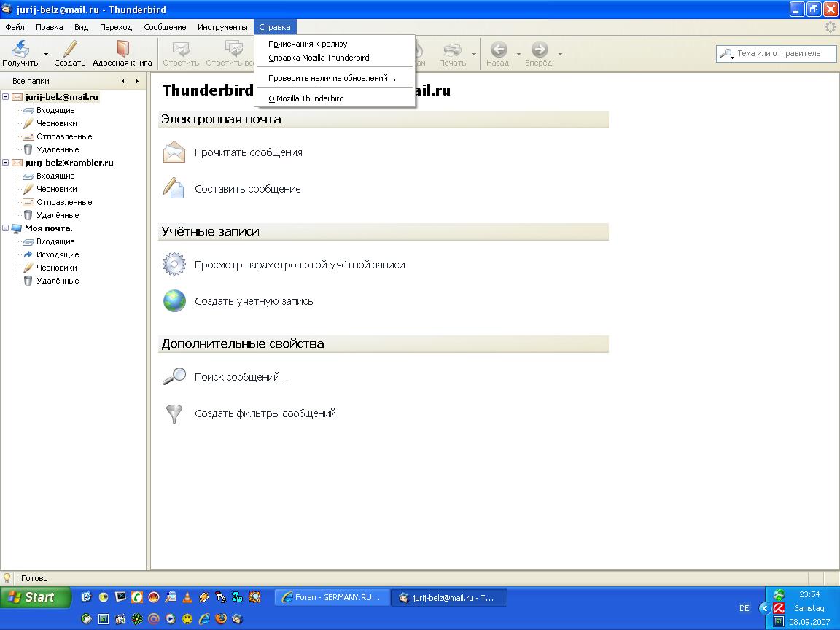Collapse the Моя почта. folder tree
840x630 pixels.
[6, 228]
